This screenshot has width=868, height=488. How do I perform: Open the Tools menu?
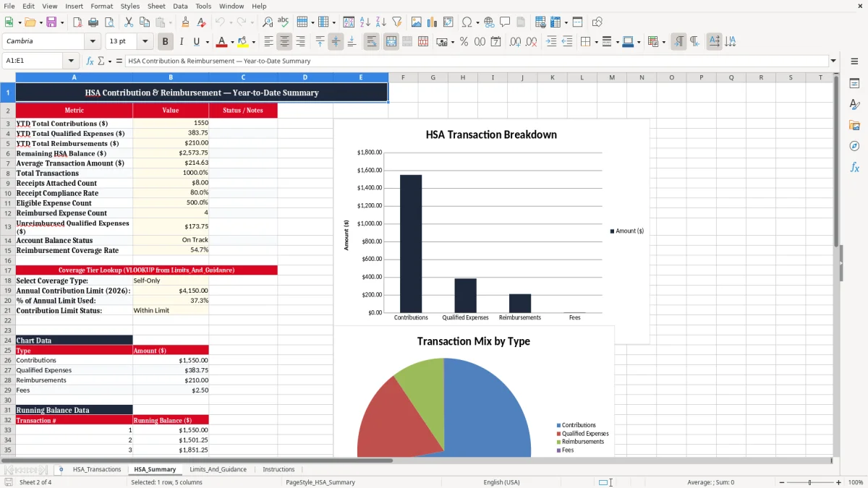point(203,6)
